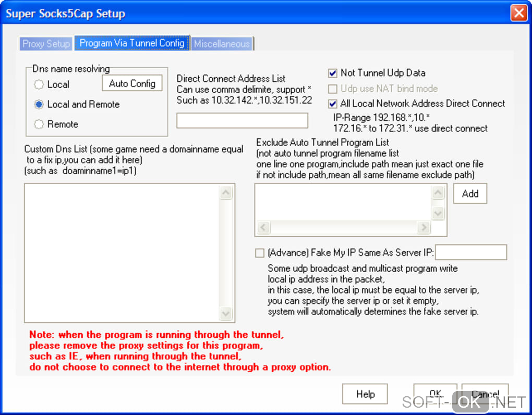Click the fake Server IP input field
Viewport: 532px width, 415px height.
471,252
